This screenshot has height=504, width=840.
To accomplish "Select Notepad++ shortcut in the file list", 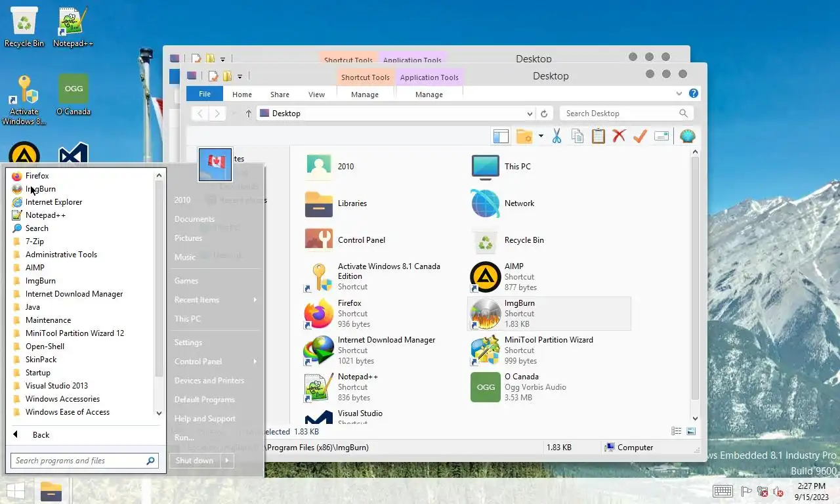I will (383, 387).
